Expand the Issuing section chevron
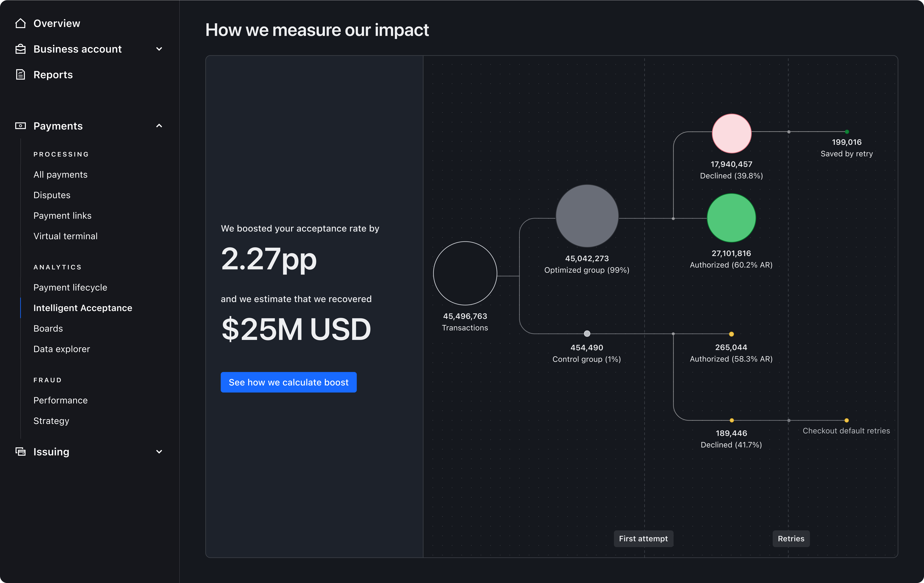This screenshot has width=924, height=583. pyautogui.click(x=159, y=452)
